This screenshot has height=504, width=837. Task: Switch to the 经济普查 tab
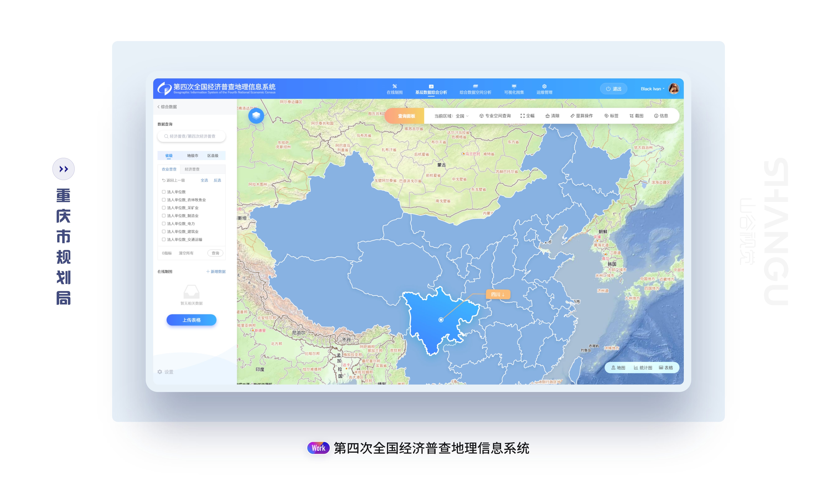[x=192, y=169]
